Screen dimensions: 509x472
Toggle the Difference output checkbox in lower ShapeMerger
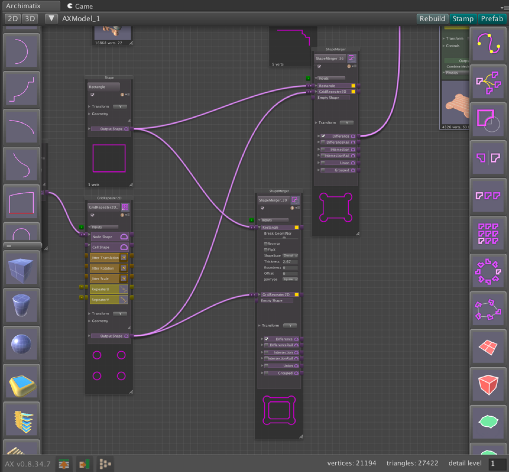tap(266, 339)
